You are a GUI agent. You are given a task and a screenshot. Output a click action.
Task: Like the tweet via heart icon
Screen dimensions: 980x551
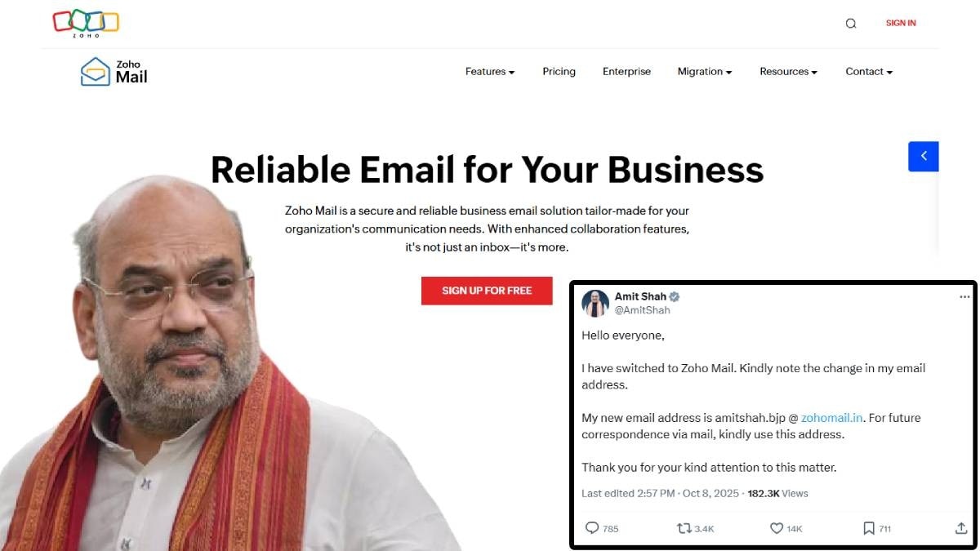[777, 528]
